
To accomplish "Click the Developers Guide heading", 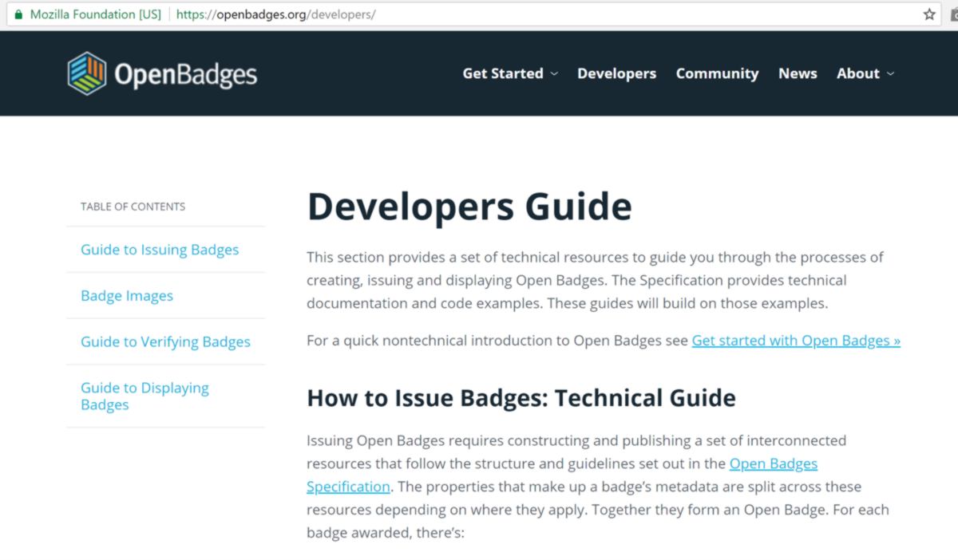I will [469, 206].
